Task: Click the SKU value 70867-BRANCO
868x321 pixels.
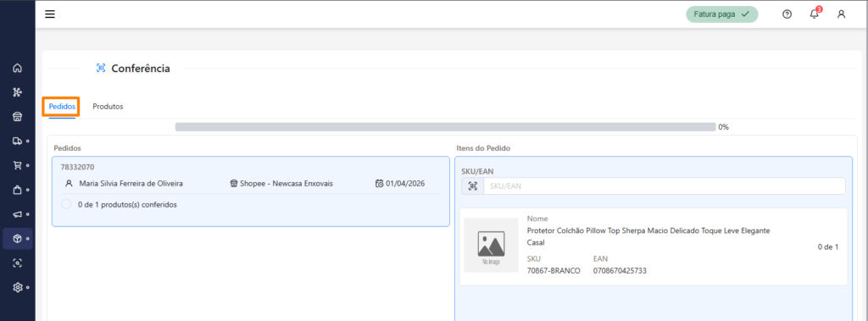Action: (x=554, y=271)
